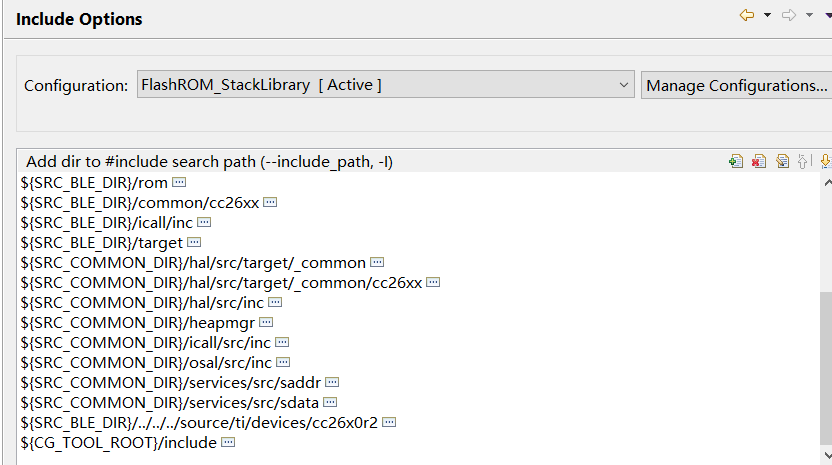Image resolution: width=832 pixels, height=465 pixels.
Task: Click the Edit include path icon
Action: pyautogui.click(x=782, y=161)
